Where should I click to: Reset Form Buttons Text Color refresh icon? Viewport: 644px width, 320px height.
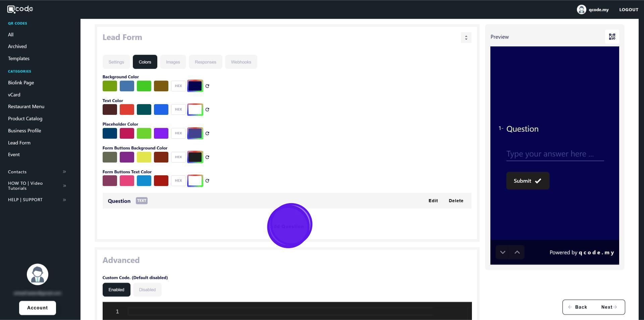tap(207, 181)
